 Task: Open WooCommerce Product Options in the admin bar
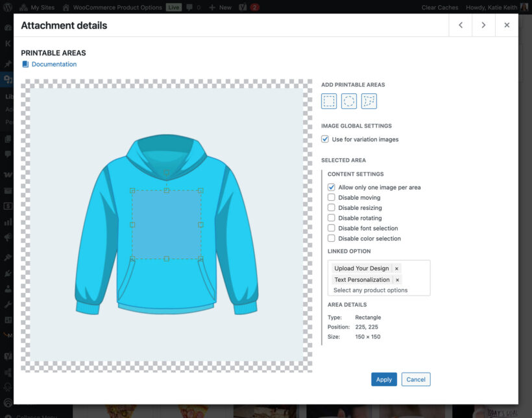118,7
